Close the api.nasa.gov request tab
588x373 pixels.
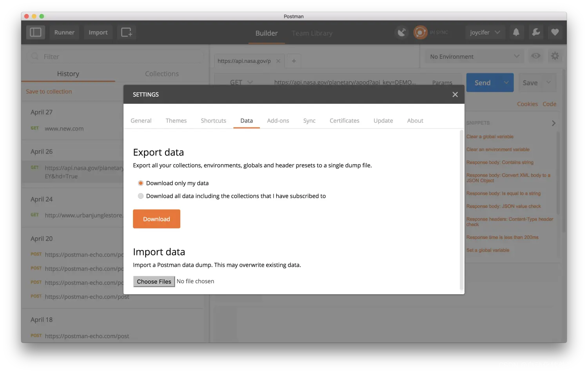278,61
